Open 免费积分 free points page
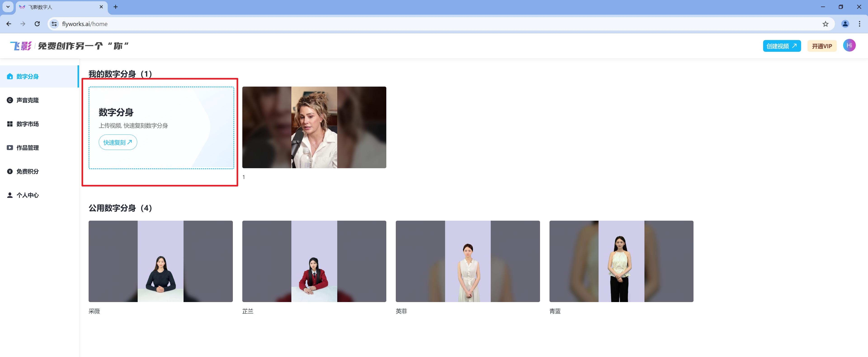 (27, 171)
